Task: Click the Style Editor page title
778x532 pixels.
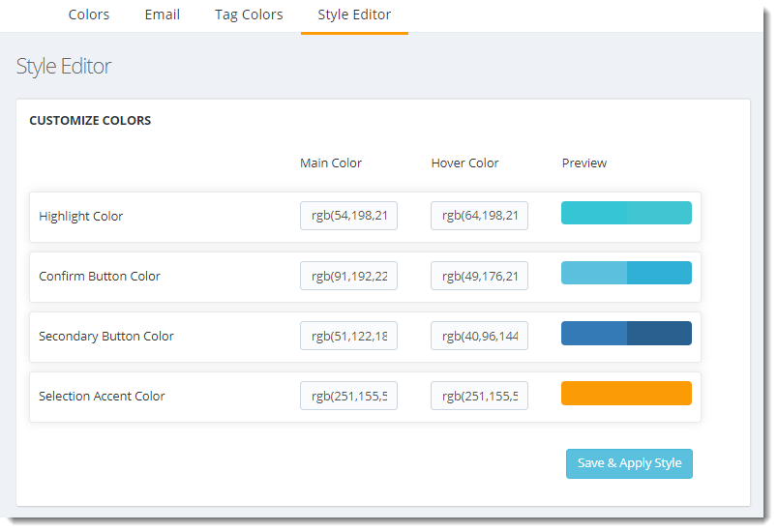Action: [x=64, y=67]
